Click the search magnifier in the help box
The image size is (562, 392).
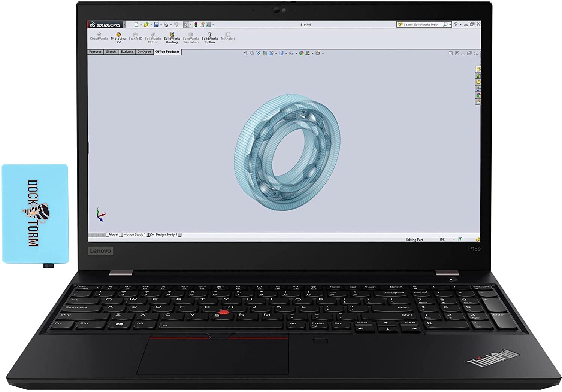[445, 24]
